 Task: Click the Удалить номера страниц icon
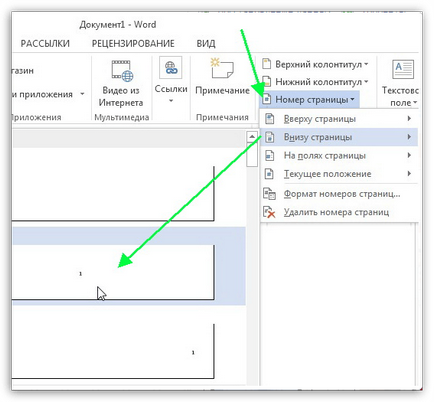[x=269, y=212]
